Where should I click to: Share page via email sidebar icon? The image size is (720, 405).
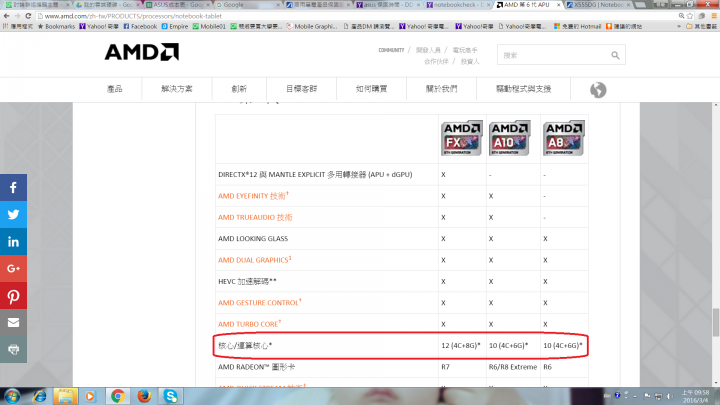pyautogui.click(x=13, y=322)
